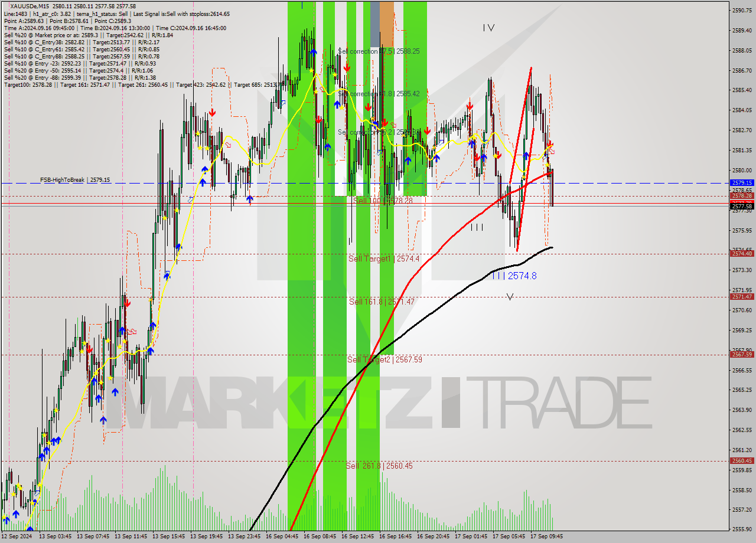The image size is (756, 543).
Task: Click the '16 Sep 16:45' time axis label
Action: click(x=395, y=537)
